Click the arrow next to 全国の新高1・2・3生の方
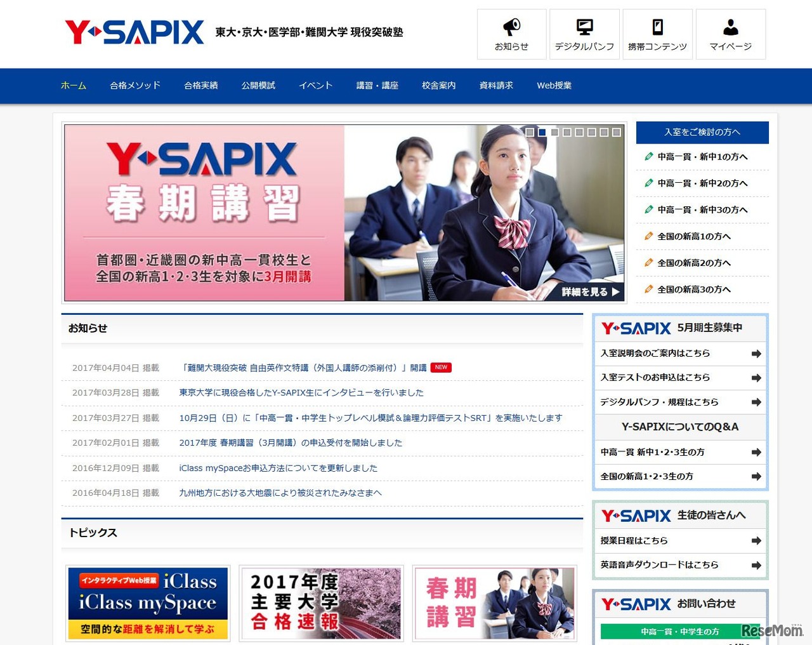 756,476
